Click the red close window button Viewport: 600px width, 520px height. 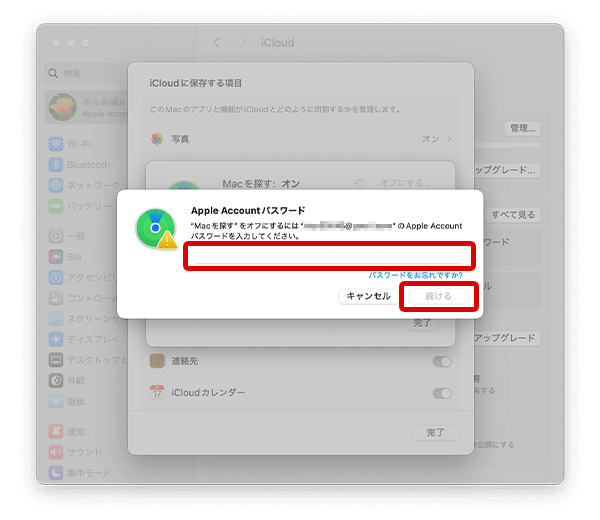56,43
